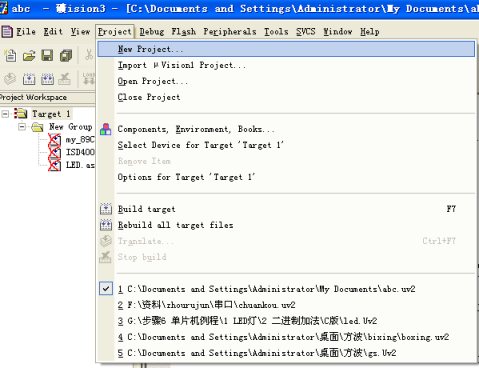Open the Debug menu
This screenshot has height=368, width=479.
[x=152, y=32]
